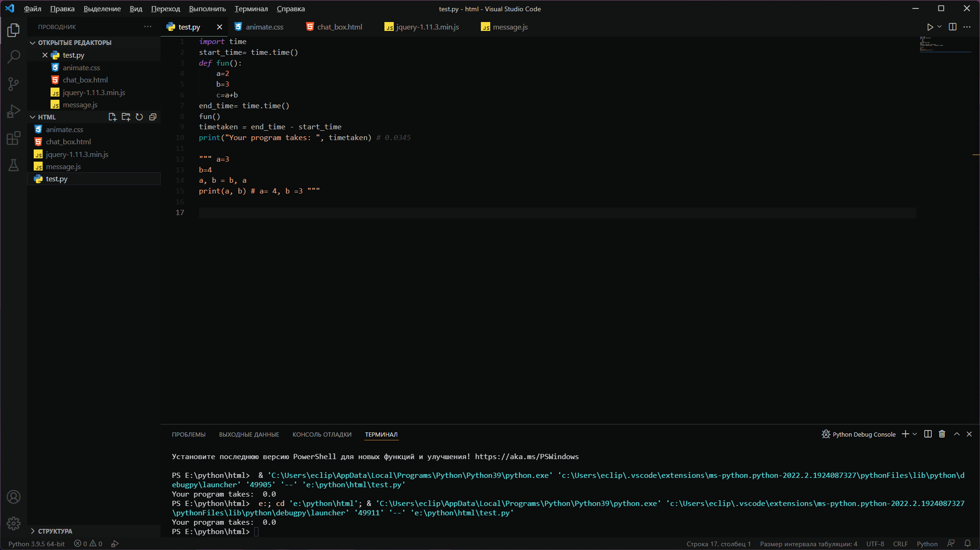Screen dimensions: 980x550
Task: Split the terminal pane
Action: tap(928, 434)
